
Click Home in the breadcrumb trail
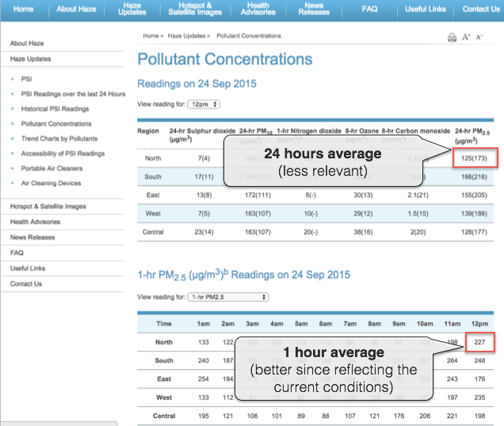click(151, 36)
